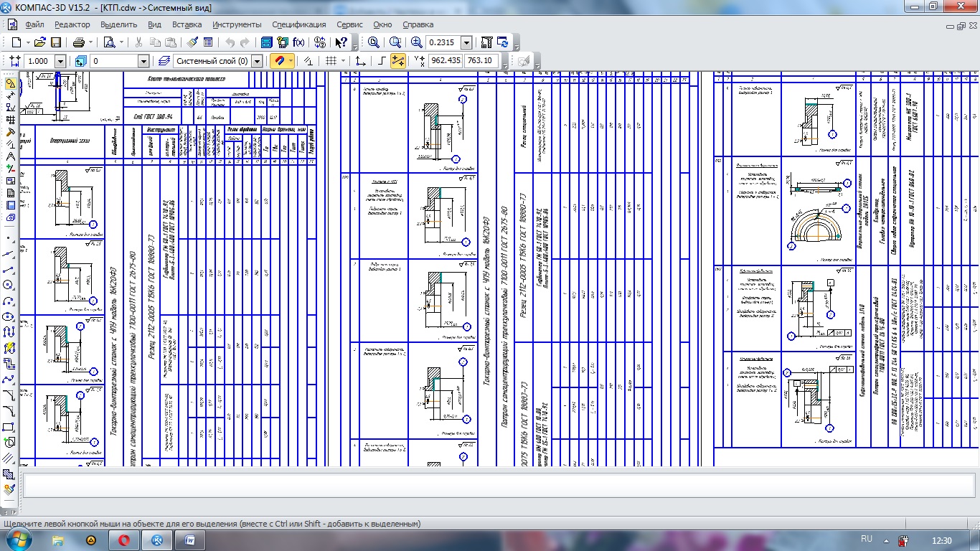980x551 pixels.
Task: Open the variables f(x) panel
Action: pos(298,42)
